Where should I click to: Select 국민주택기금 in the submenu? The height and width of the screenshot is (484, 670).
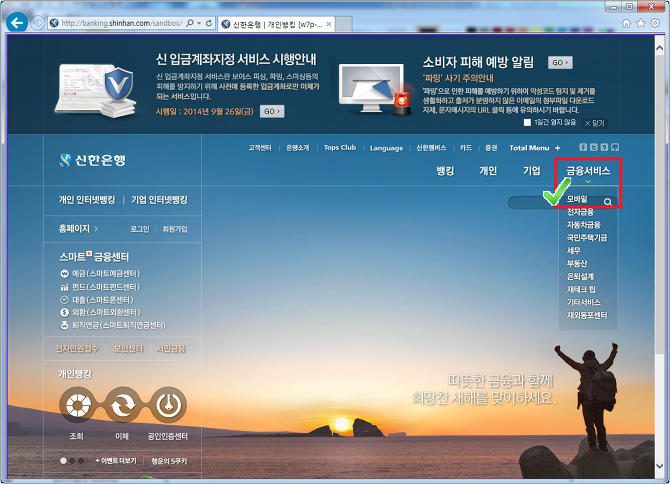tap(587, 238)
